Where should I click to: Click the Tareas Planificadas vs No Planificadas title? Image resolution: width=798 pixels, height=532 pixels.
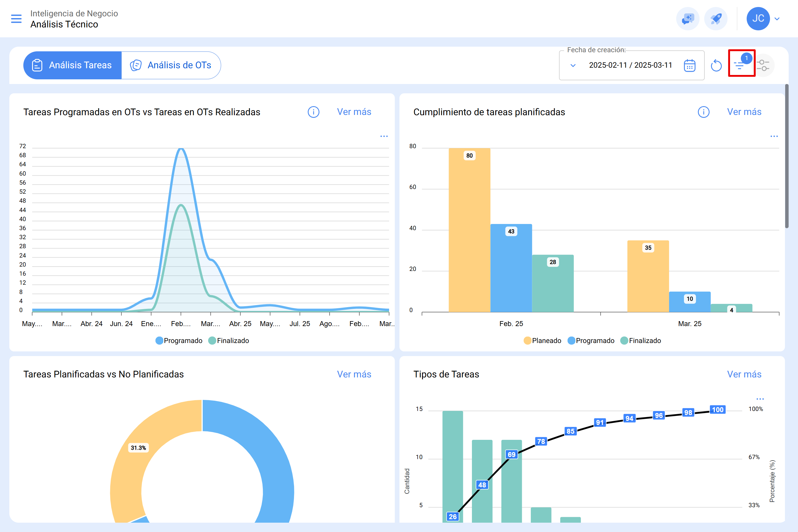104,374
